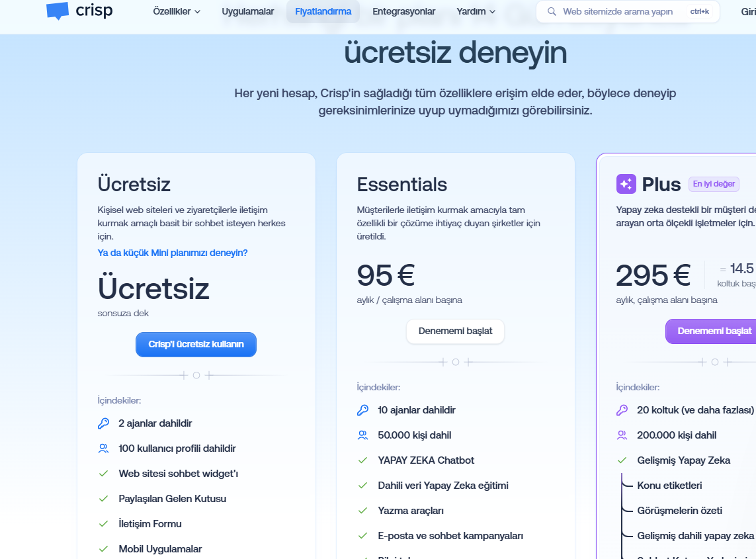Click the ücretsiz deneyin headline
The image size is (756, 559).
tap(456, 52)
